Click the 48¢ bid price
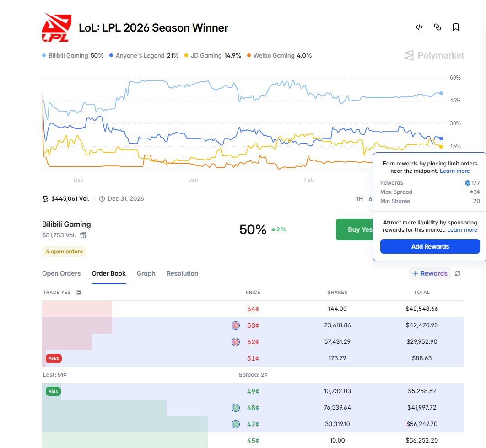This screenshot has height=448, width=486. coord(253,408)
